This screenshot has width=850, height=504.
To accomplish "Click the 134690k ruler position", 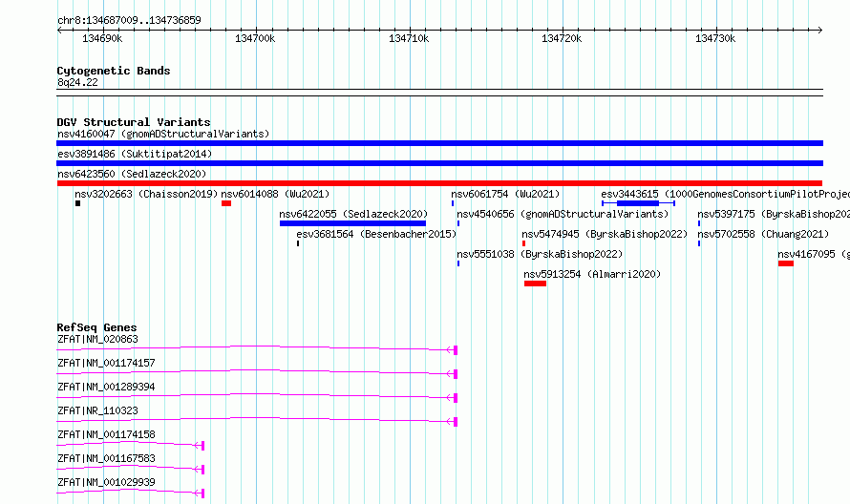I will pyautogui.click(x=102, y=38).
